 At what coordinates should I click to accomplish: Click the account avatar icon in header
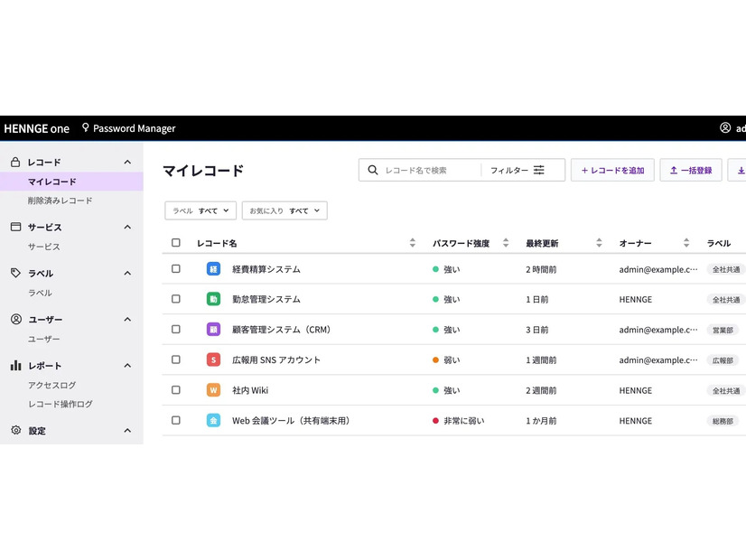(725, 127)
